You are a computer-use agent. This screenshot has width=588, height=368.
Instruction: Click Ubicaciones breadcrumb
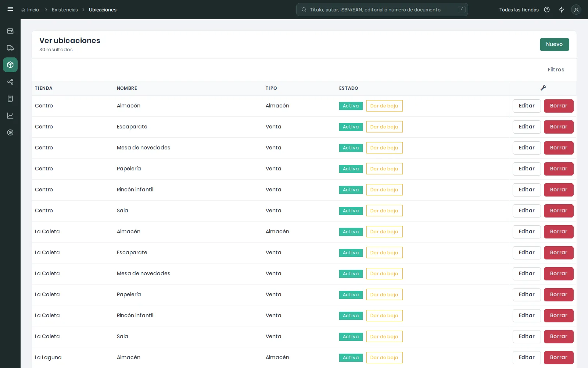pos(103,10)
